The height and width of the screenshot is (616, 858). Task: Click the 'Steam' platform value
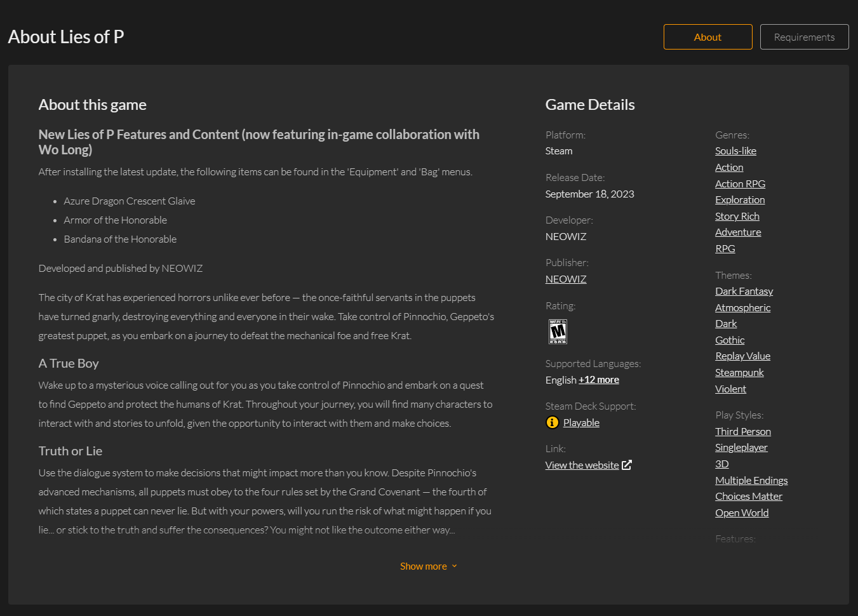point(559,151)
